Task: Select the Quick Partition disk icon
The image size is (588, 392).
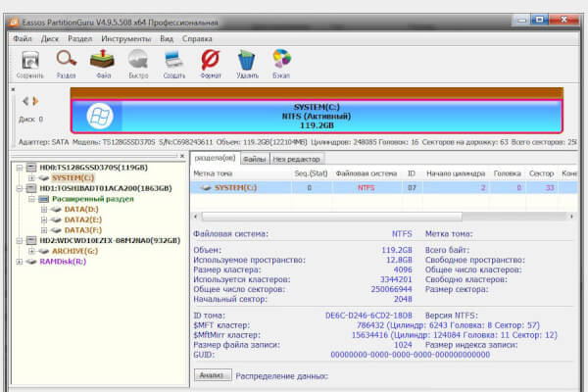Action: pos(138,60)
